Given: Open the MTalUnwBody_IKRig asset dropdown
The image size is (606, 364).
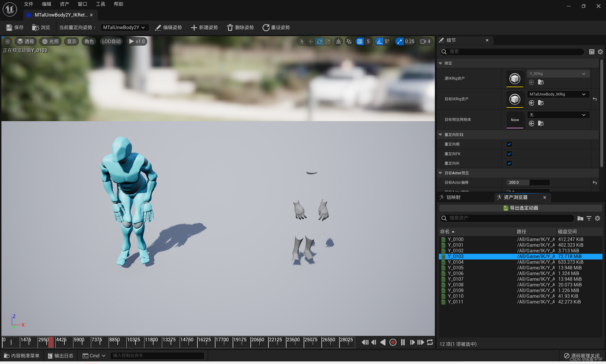Looking at the screenshot, I should tap(558, 94).
